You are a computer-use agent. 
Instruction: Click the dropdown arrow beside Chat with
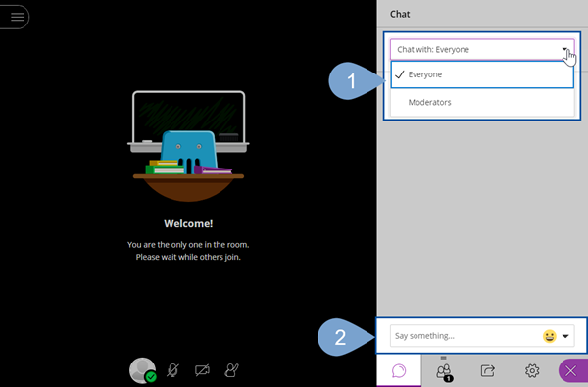(564, 49)
